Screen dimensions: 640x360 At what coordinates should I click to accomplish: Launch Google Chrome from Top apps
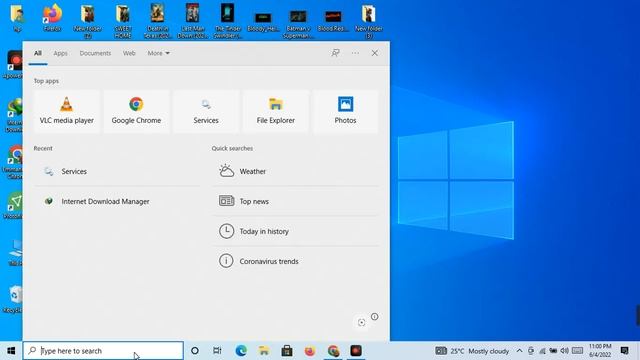[x=136, y=111]
